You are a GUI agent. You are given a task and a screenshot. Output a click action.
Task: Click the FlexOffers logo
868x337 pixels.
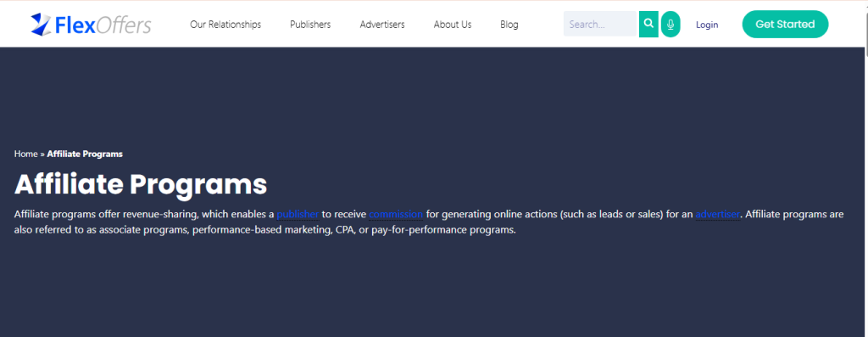pos(91,25)
